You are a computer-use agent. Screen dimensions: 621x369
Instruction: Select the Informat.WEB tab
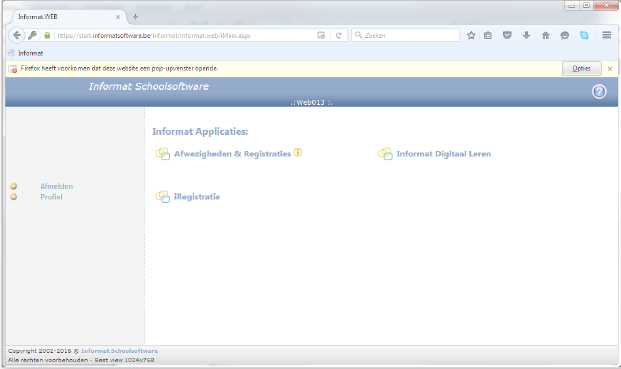67,17
